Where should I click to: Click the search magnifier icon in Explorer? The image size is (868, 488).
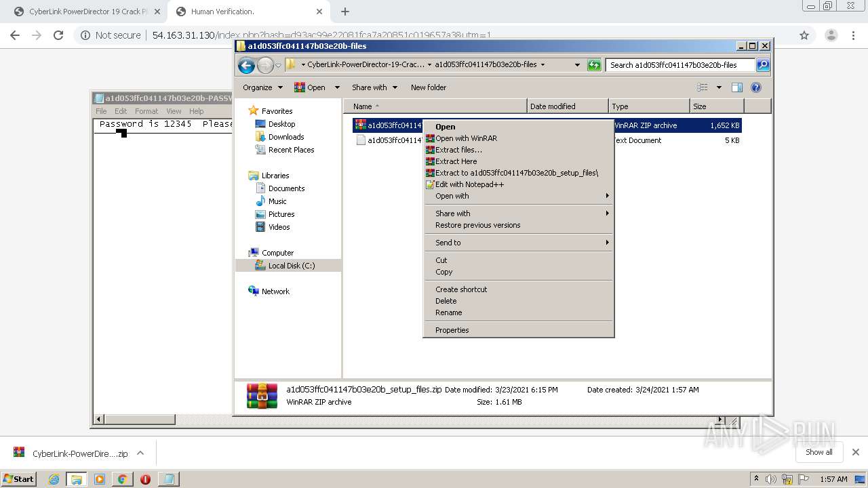(763, 65)
